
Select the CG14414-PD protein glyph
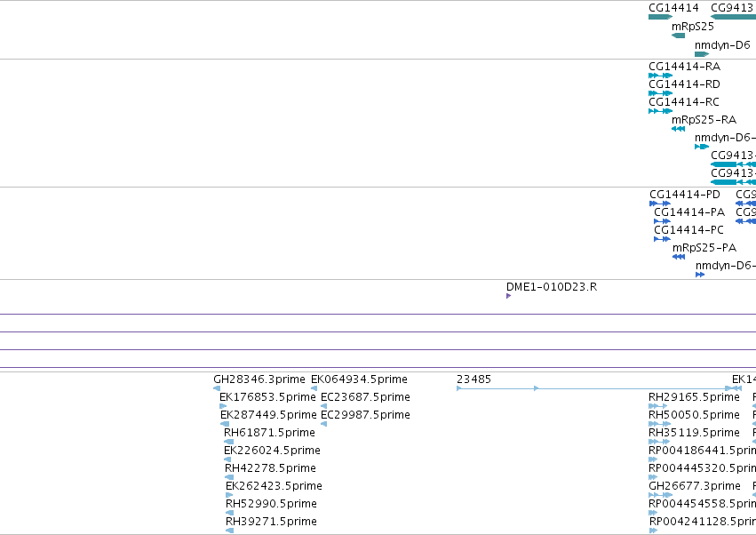pyautogui.click(x=660, y=204)
